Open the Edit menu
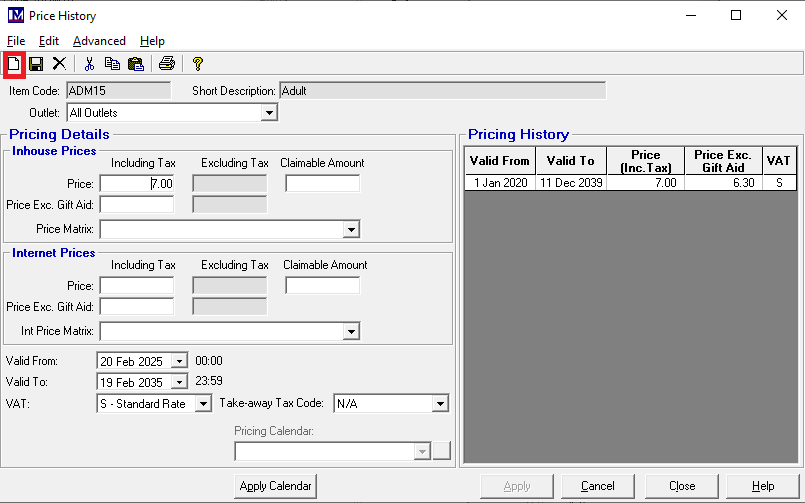Screen dimensions: 805x503 pos(49,41)
